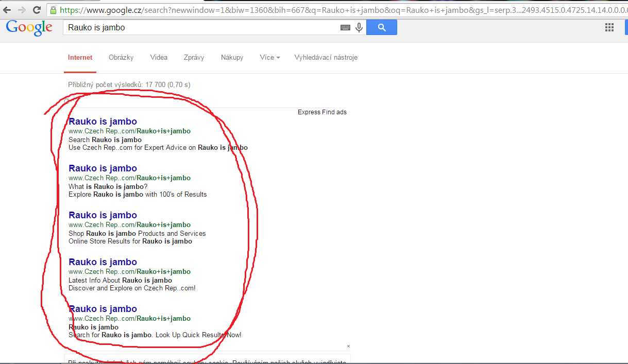
Task: Click the 'Express Find ads' label
Action: 322,112
